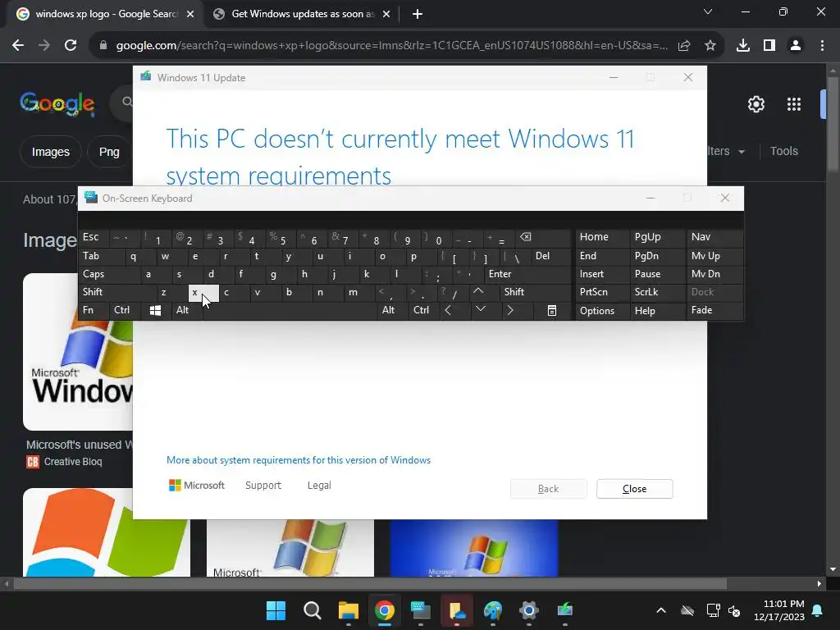Open a new Chrome tab with plus button
840x630 pixels.
coord(418,14)
